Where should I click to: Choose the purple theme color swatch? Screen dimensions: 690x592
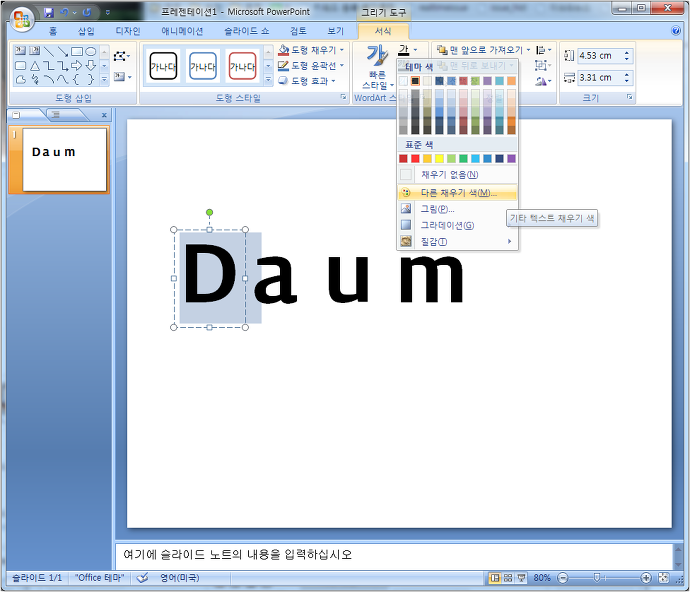click(x=487, y=81)
